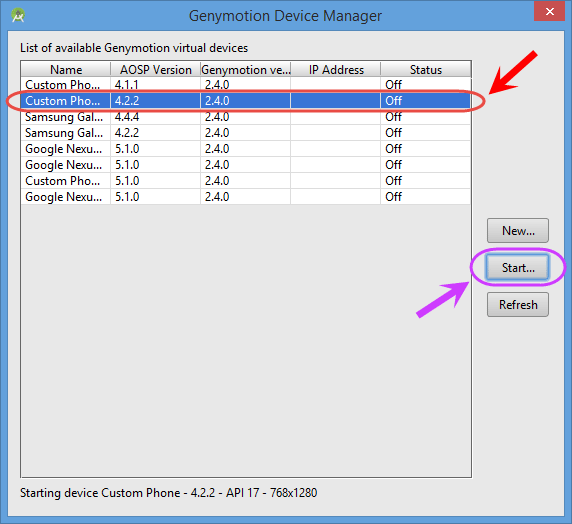Click the New... button
The width and height of the screenshot is (572, 524).
click(x=518, y=231)
